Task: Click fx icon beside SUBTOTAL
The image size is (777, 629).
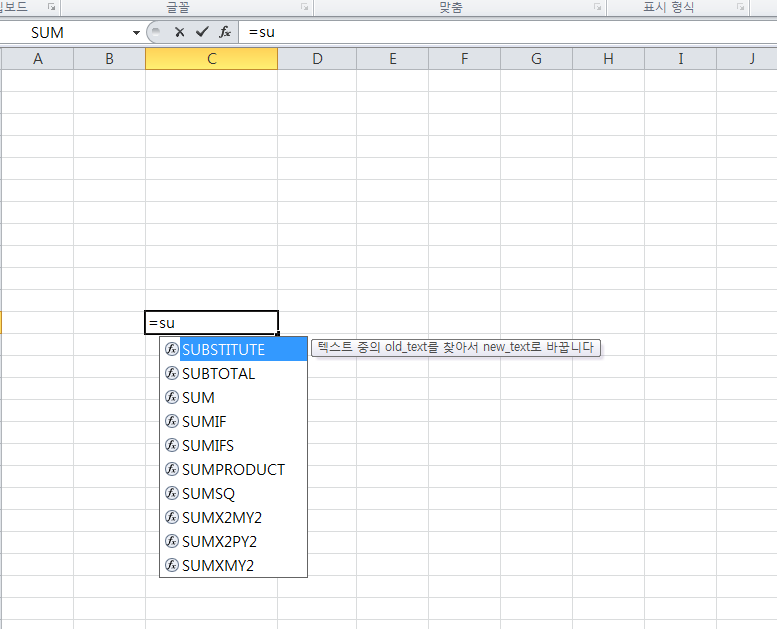Action: 171,373
